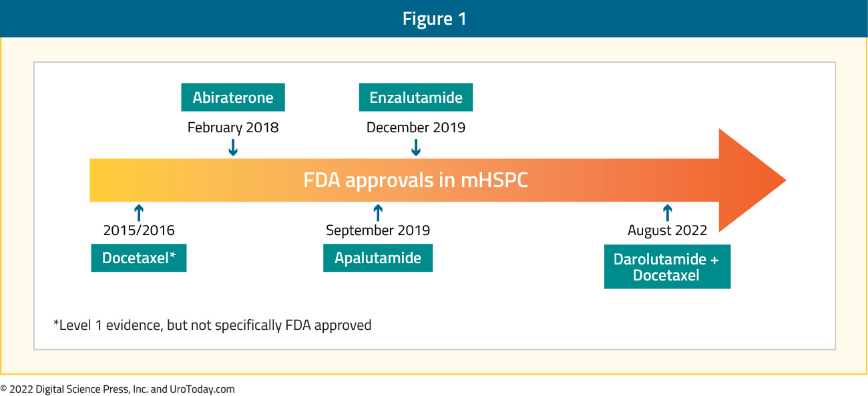868x396 pixels.
Task: Select the 2015/2016 date text
Action: [x=139, y=230]
